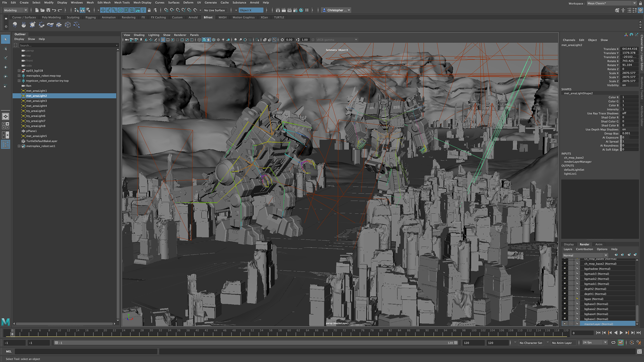Click the No Live Surface field
644x362 pixels.
(x=215, y=10)
